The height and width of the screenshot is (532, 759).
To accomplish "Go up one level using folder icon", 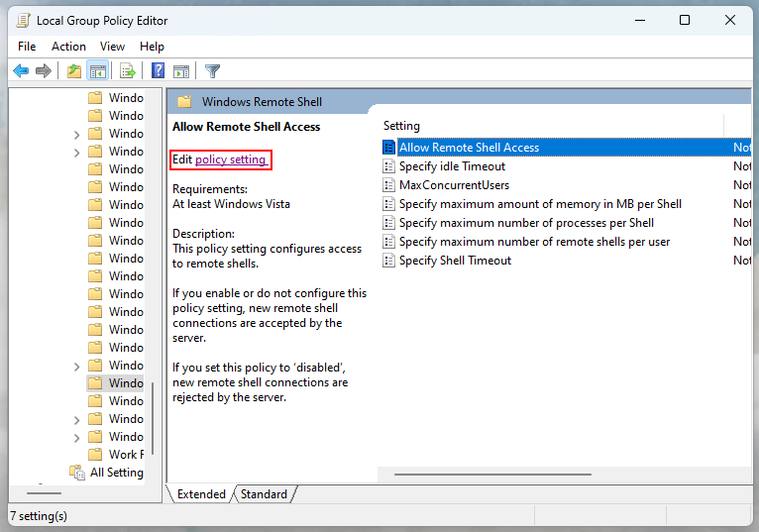I will tap(74, 70).
